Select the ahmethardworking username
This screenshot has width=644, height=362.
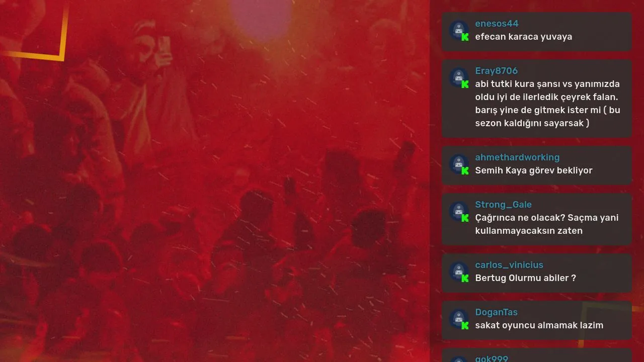(x=517, y=157)
